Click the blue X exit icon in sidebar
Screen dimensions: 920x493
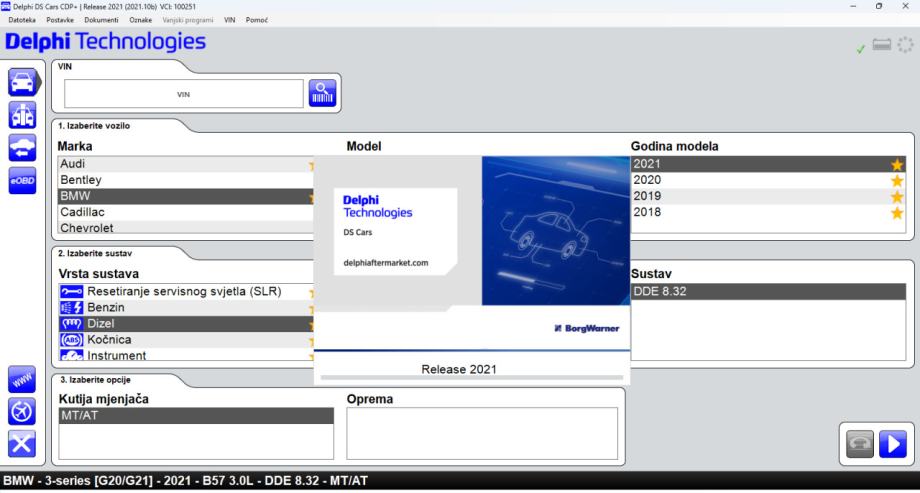(x=22, y=445)
